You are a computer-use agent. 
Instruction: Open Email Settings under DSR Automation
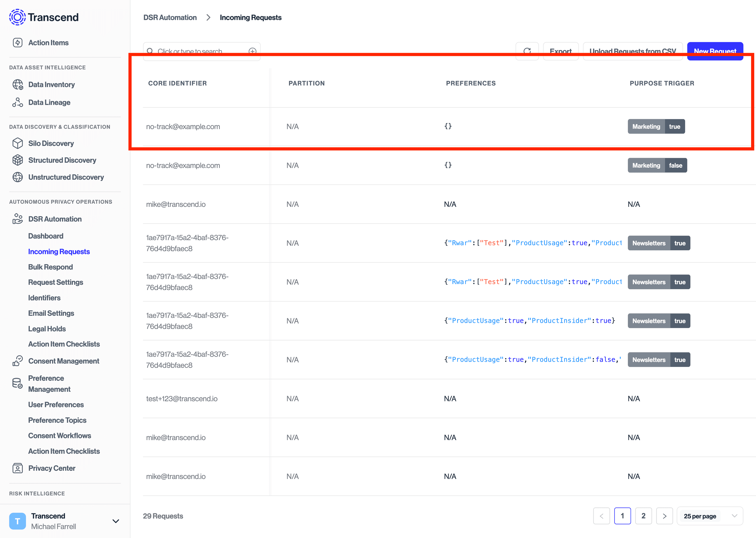click(x=51, y=313)
